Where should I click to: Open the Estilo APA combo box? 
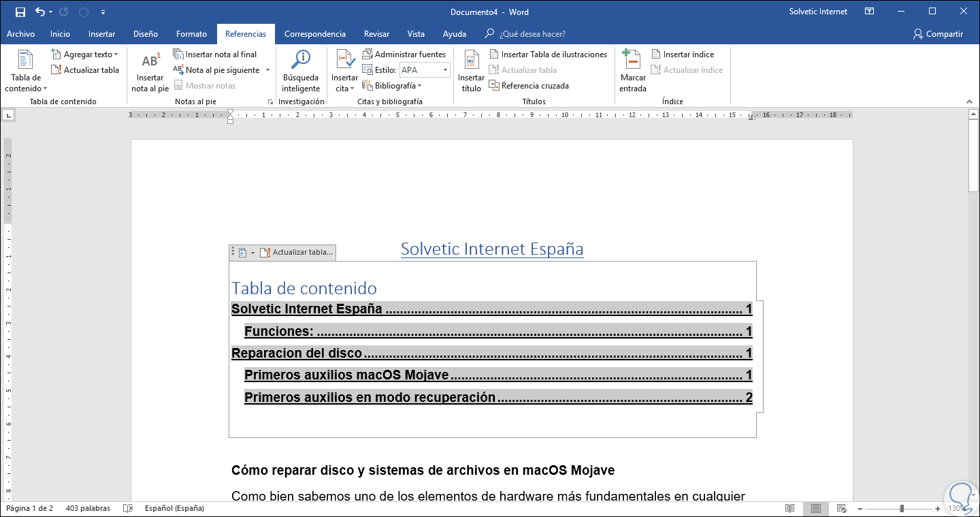tap(424, 70)
